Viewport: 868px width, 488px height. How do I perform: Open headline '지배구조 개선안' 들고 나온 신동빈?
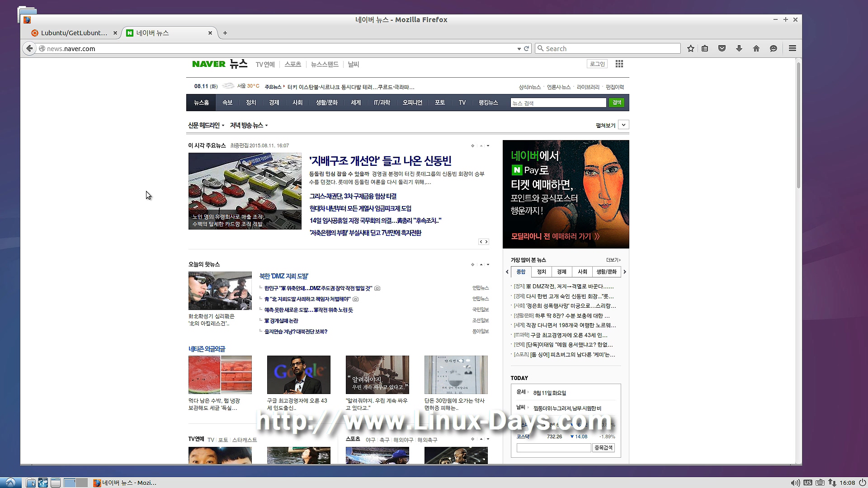point(380,161)
